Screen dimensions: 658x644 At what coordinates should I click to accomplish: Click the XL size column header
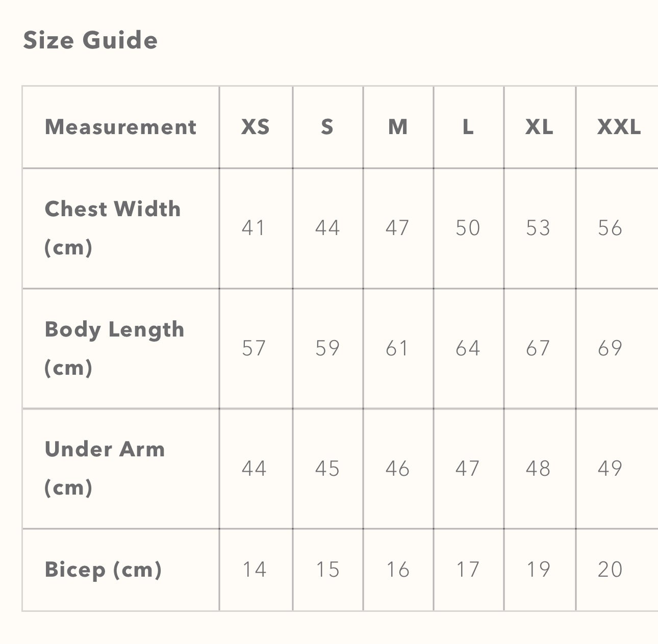tap(539, 127)
